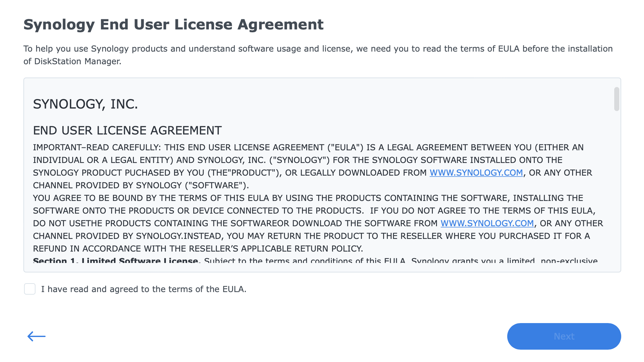The image size is (644, 362).
Task: Click the EULA scrollbar thumb
Action: (616, 99)
